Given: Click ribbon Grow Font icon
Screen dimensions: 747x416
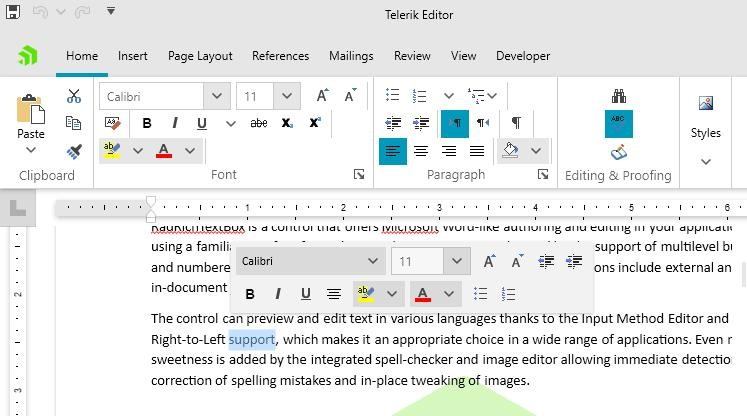Looking at the screenshot, I should [x=323, y=96].
